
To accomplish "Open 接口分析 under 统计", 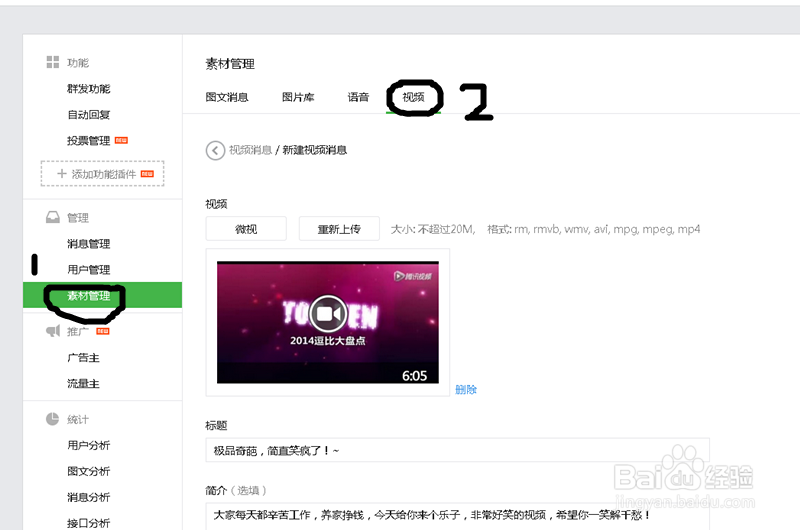I will point(89,523).
